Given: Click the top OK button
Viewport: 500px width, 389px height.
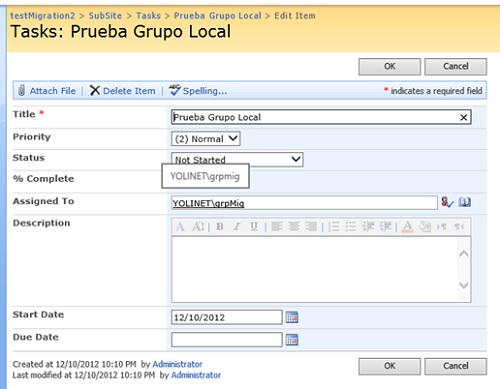Looking at the screenshot, I should 389,67.
